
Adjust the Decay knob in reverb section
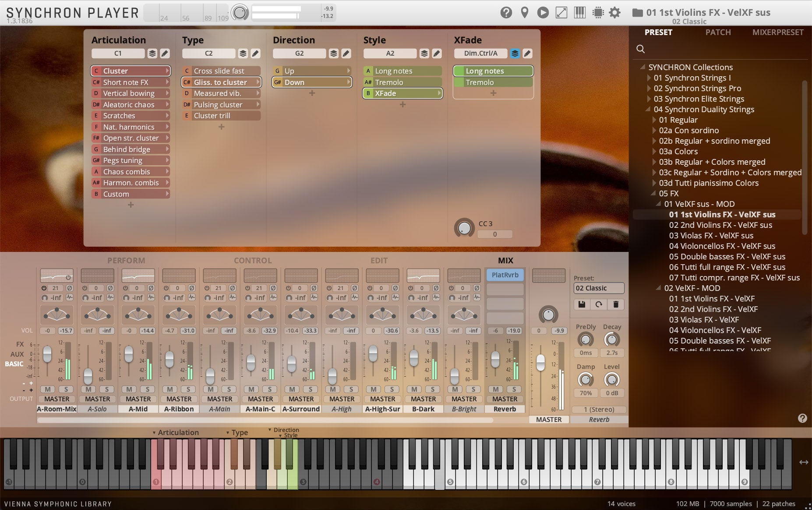coord(611,338)
